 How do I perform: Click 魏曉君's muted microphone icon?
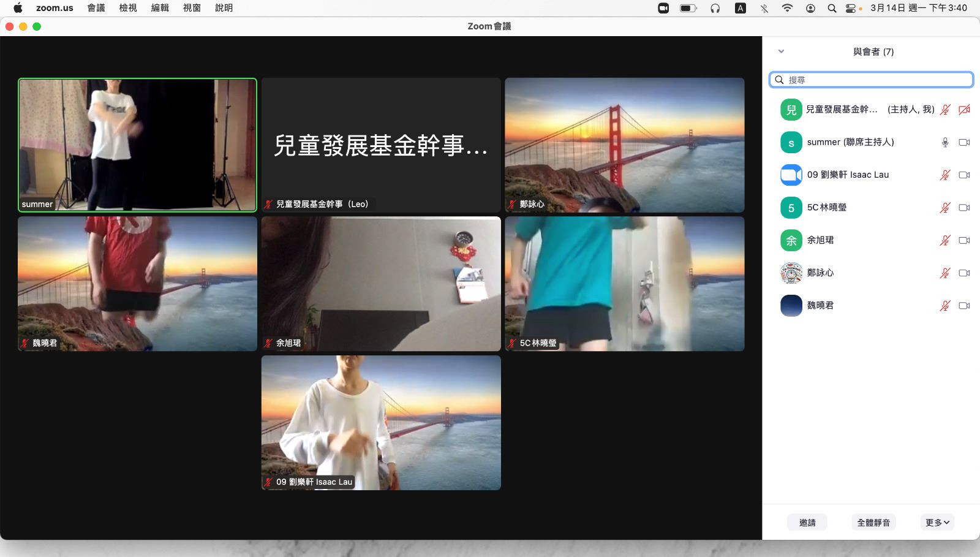click(x=945, y=305)
